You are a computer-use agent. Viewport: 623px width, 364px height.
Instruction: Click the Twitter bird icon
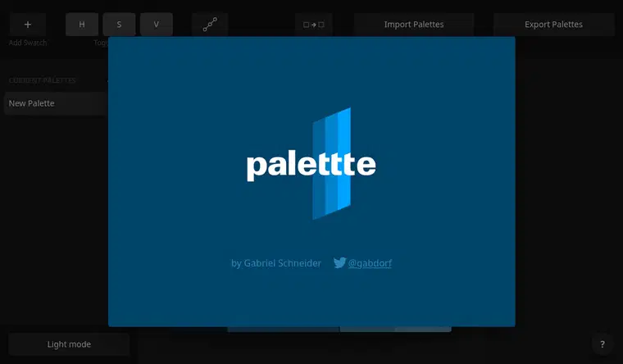339,262
